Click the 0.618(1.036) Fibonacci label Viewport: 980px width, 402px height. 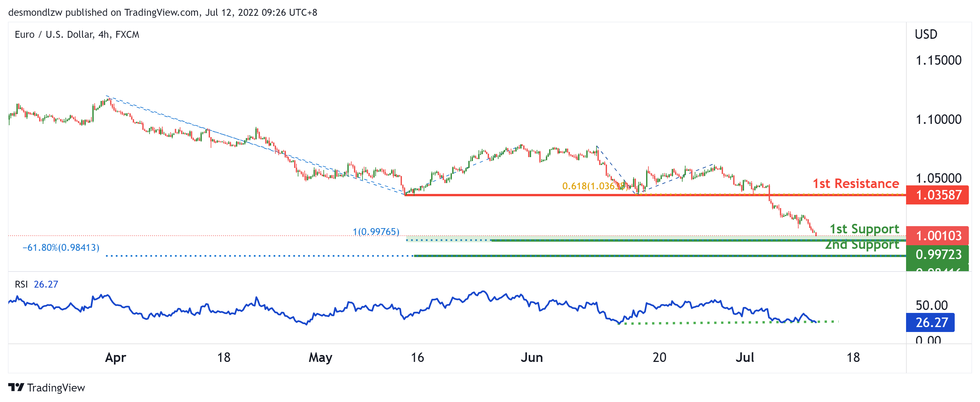595,186
